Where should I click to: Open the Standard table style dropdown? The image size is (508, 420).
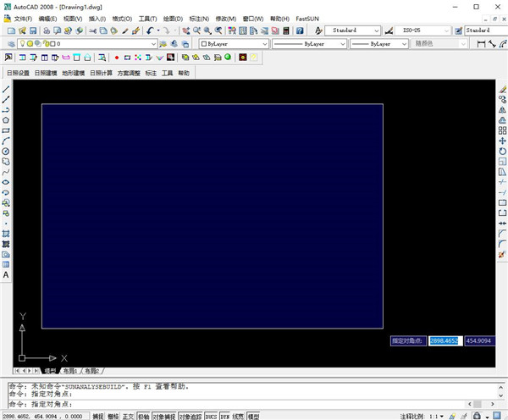[x=486, y=30]
